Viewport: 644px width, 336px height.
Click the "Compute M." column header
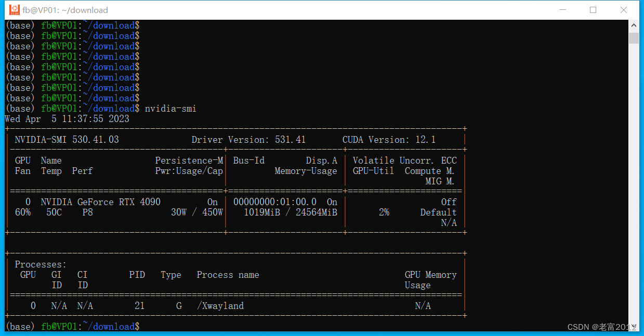429,171
